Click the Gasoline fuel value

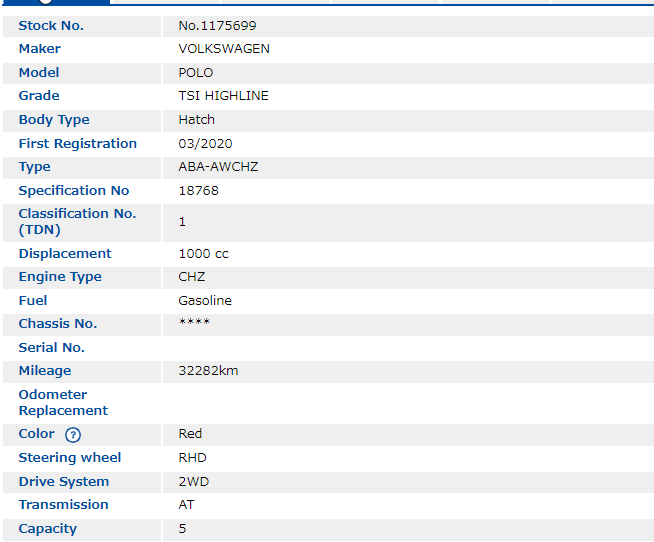tap(205, 301)
